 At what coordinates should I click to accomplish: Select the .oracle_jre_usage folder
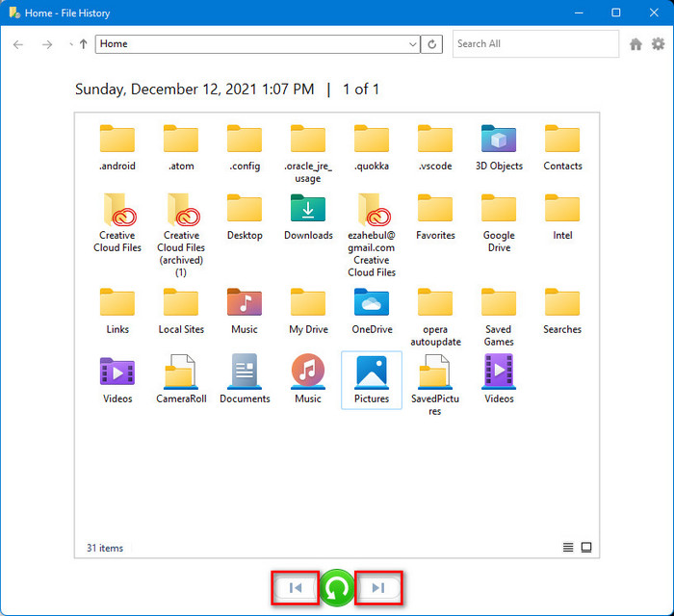pos(308,153)
